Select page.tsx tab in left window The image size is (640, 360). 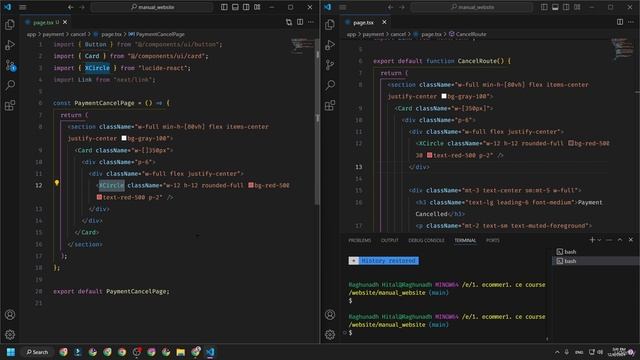[x=46, y=22]
